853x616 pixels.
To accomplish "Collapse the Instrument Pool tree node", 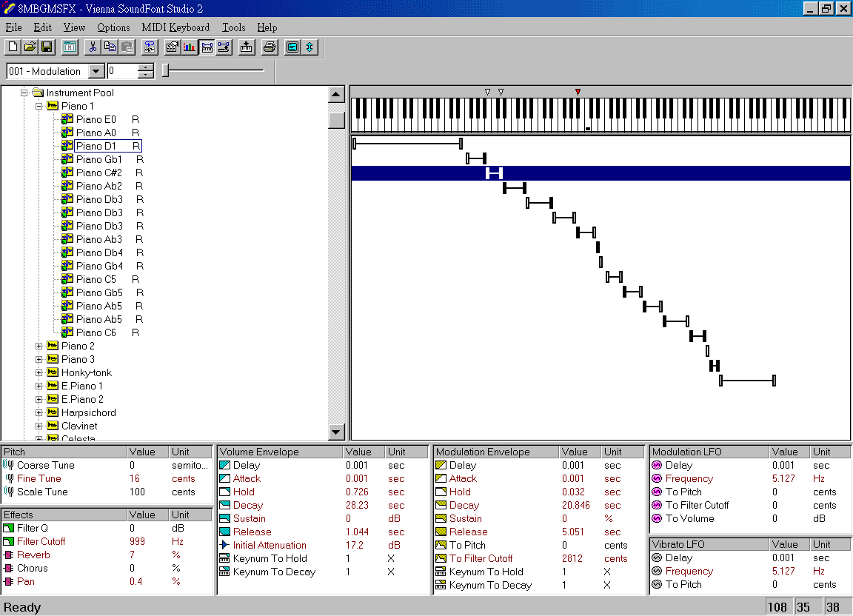I will tap(24, 93).
